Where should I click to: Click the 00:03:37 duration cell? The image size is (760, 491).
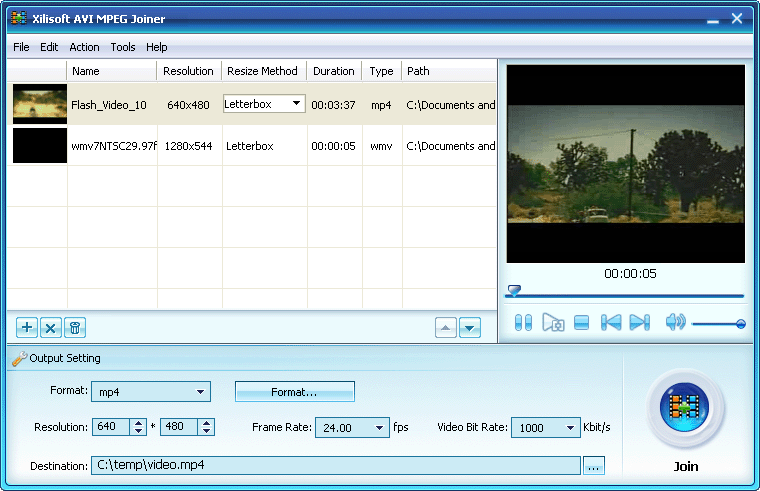(333, 105)
